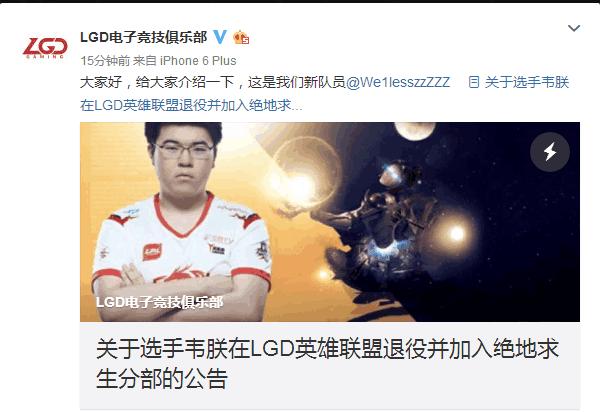Click the article document icon before link
This screenshot has height=412, width=600.
[x=474, y=82]
